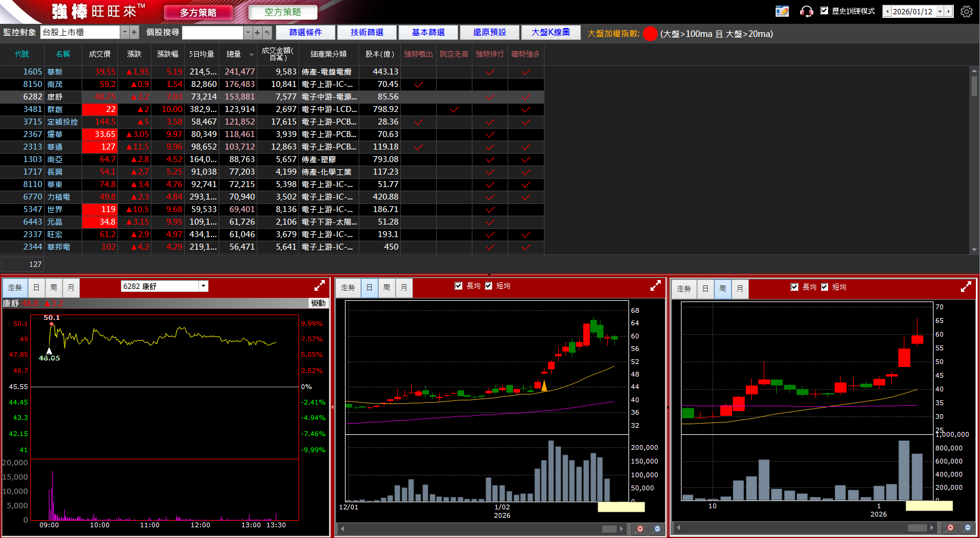The height and width of the screenshot is (538, 980).
Task: Click the customer support headset icon
Action: pos(807,11)
